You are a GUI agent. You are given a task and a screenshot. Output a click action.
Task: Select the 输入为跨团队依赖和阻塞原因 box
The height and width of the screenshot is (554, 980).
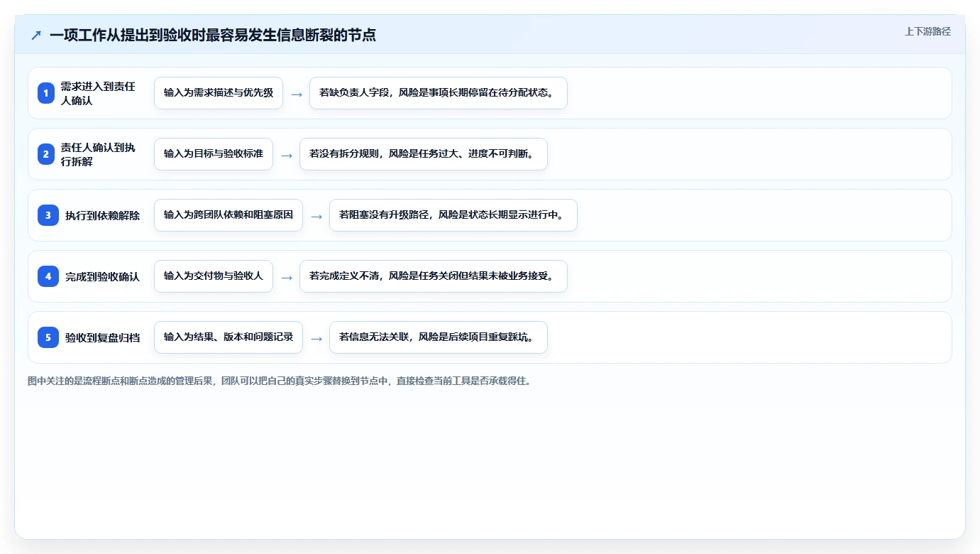(x=229, y=215)
